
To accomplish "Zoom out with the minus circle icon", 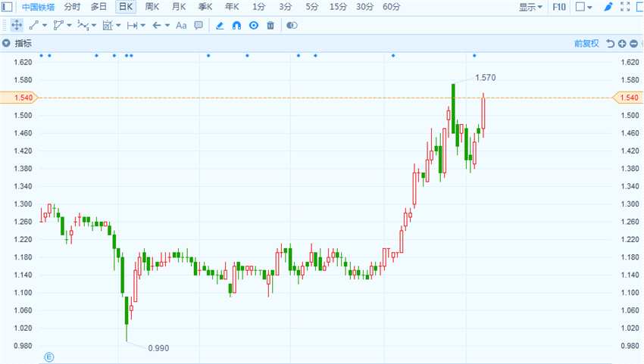I will click(x=633, y=43).
